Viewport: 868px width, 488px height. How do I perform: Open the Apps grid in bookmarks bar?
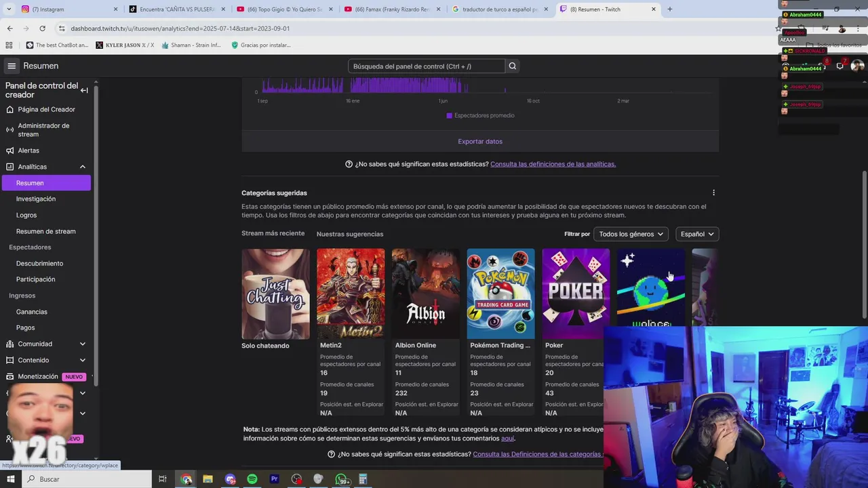9,45
